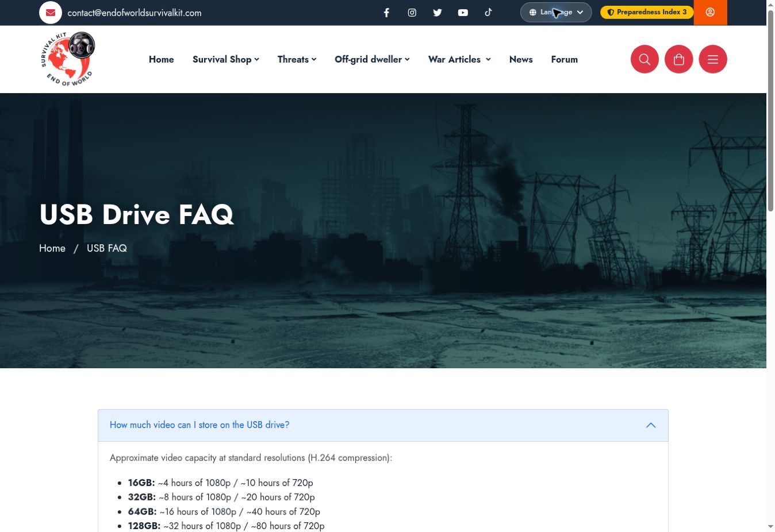The height and width of the screenshot is (532, 775).
Task: Open the YouTube social icon
Action: [463, 13]
